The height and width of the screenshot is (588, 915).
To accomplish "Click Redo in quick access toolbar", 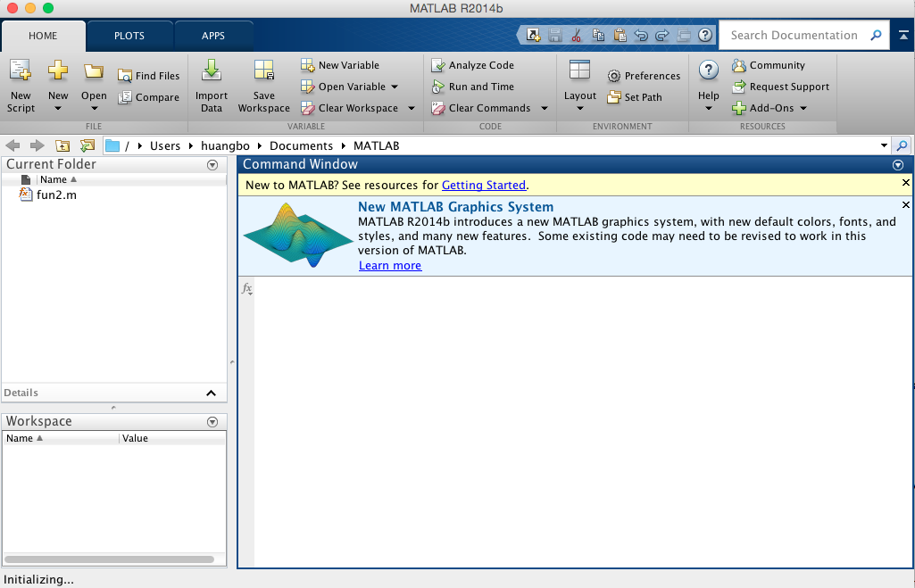I will [x=661, y=35].
